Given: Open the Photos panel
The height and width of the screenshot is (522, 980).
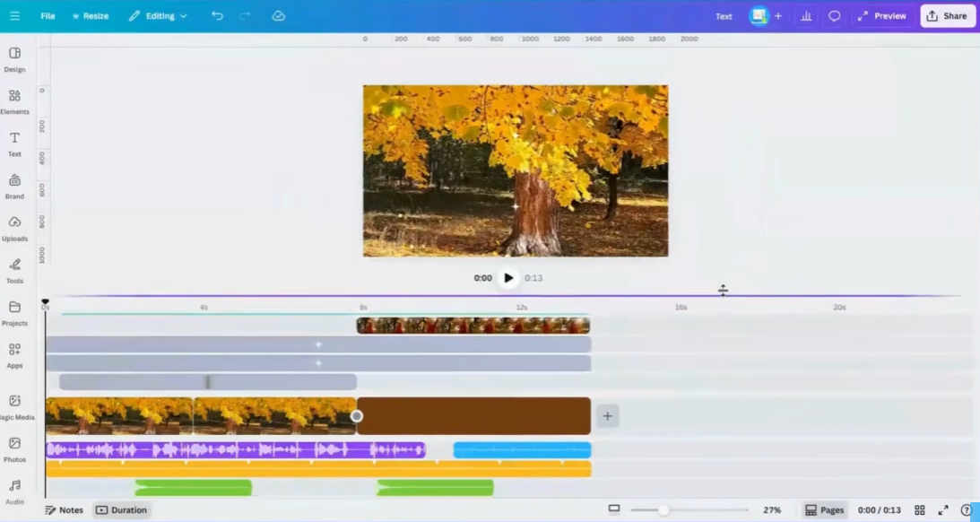Looking at the screenshot, I should point(14,449).
